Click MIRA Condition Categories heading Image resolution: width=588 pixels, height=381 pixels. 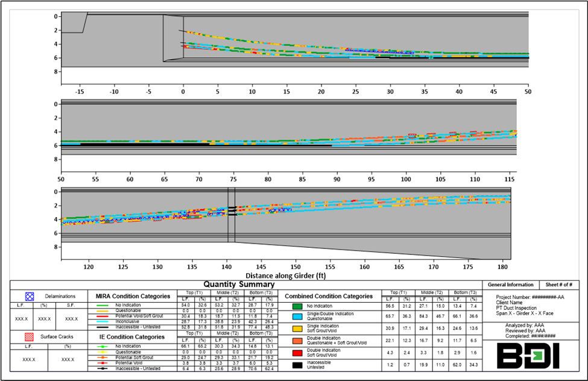click(x=131, y=297)
